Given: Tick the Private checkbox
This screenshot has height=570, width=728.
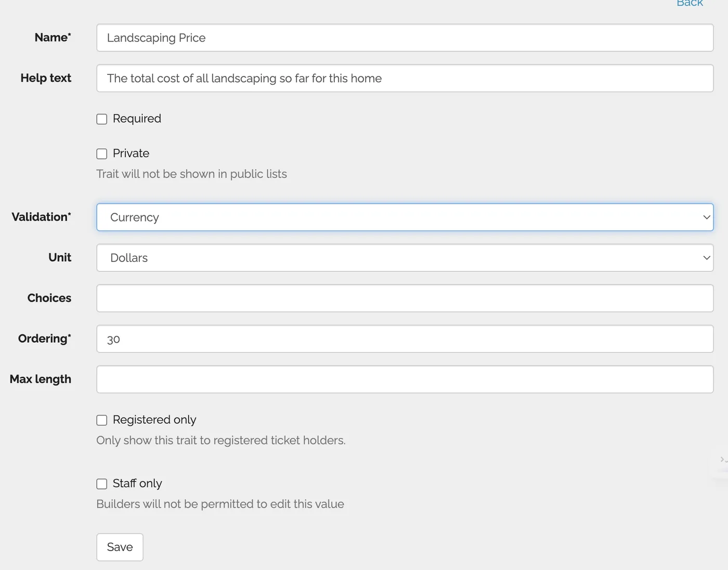Looking at the screenshot, I should [x=102, y=154].
